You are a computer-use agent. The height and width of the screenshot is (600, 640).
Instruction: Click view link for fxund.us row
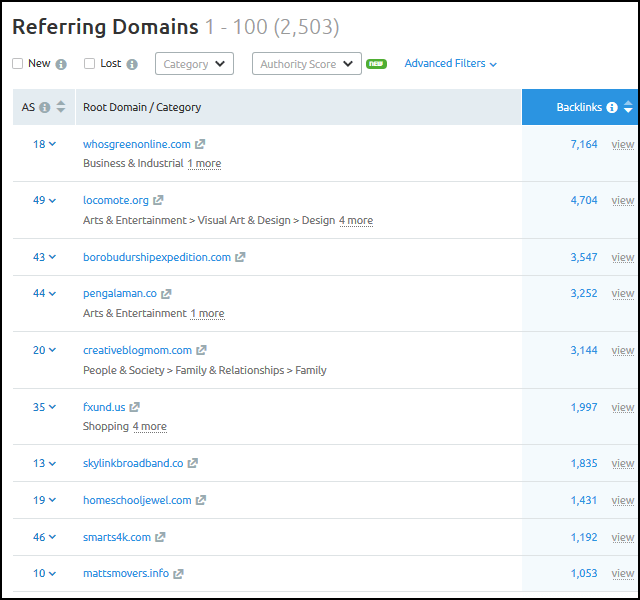coord(623,407)
